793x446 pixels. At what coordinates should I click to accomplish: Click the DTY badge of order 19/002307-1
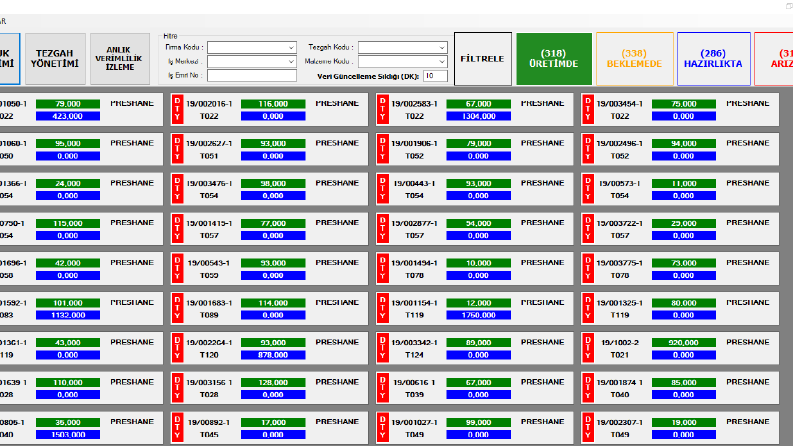click(x=588, y=428)
